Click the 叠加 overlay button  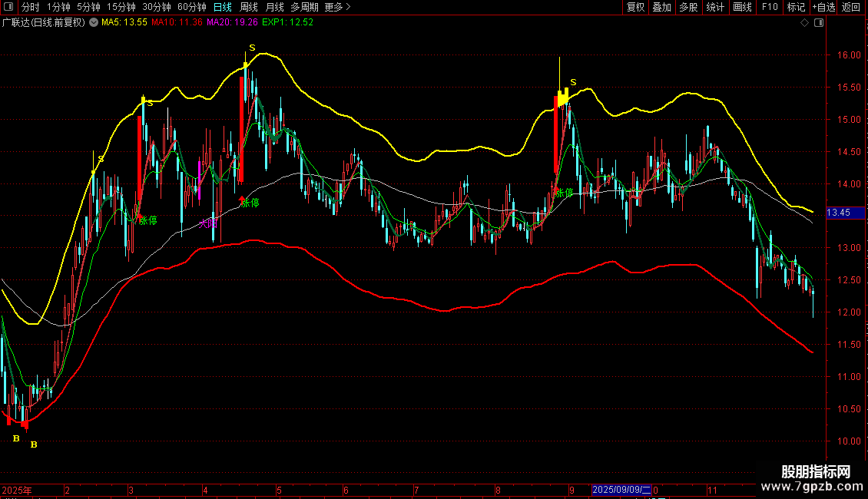[661, 7]
